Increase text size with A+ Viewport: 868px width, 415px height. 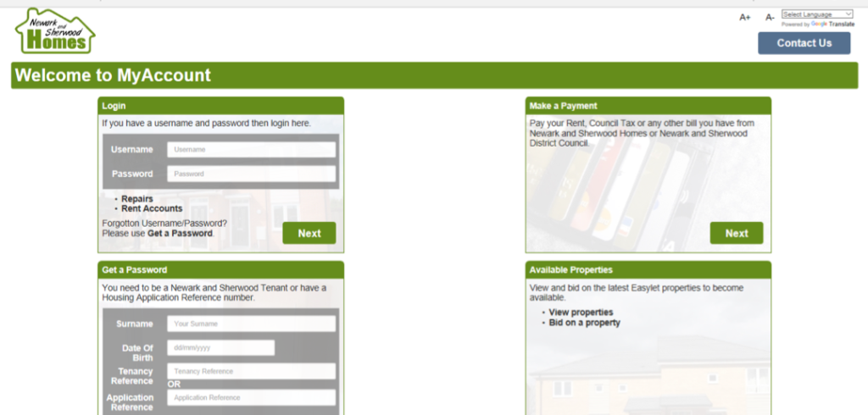point(744,17)
